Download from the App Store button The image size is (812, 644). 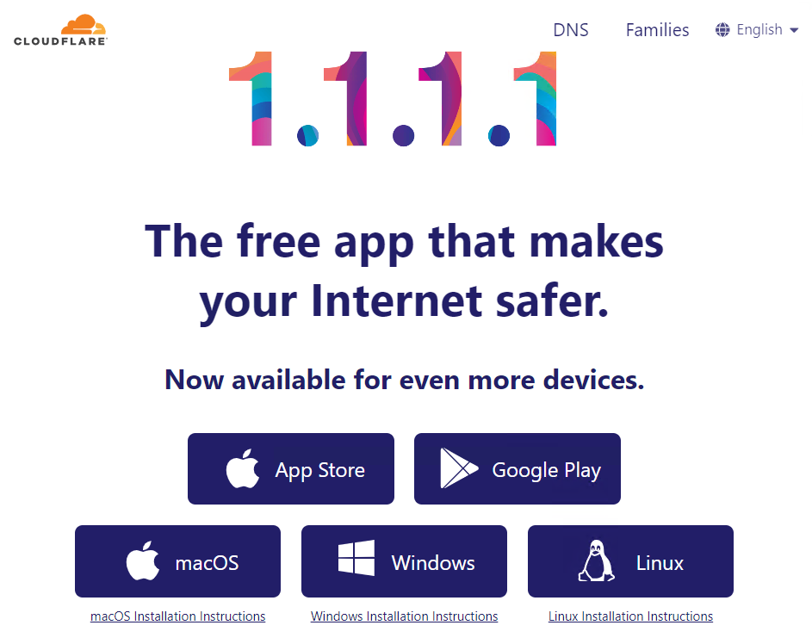click(x=291, y=468)
